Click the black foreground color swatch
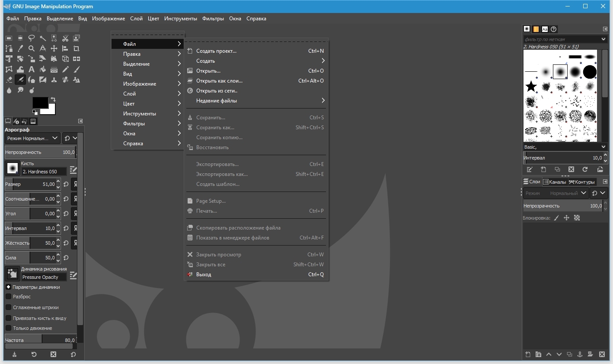Screen dimensions: 613x364 coord(39,102)
